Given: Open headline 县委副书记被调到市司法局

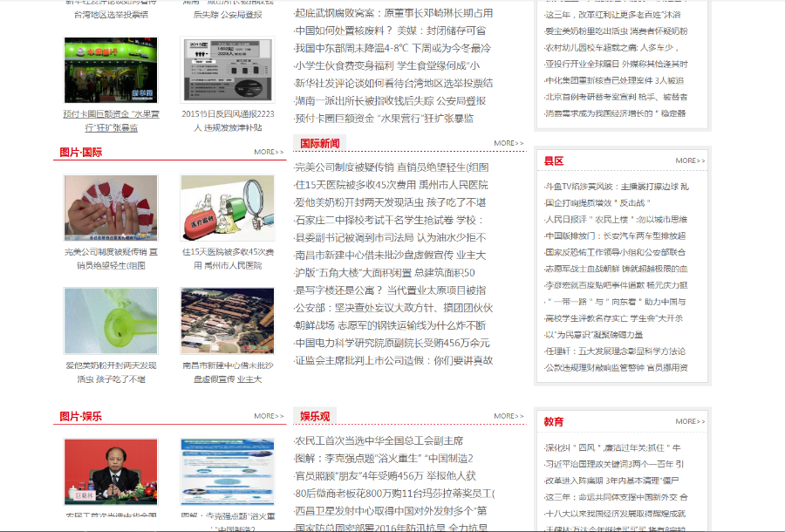Looking at the screenshot, I should coord(390,238).
